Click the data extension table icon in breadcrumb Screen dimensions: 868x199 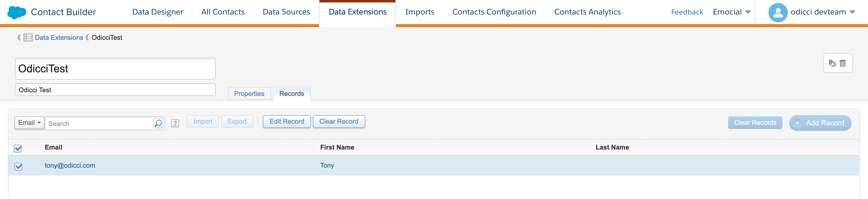28,37
